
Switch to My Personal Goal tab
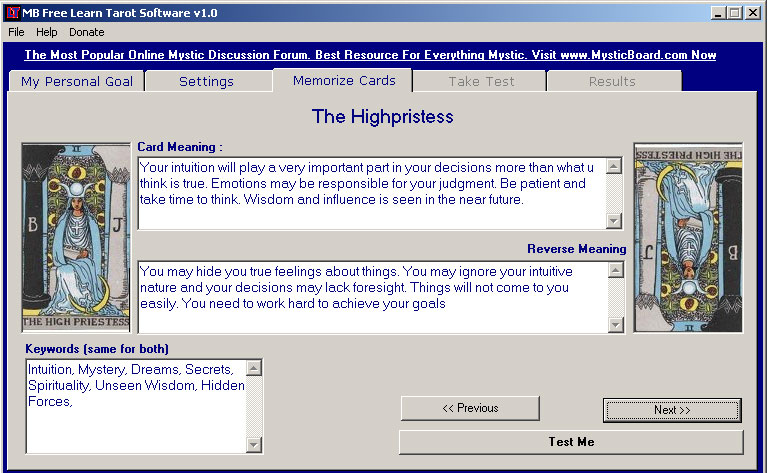(76, 81)
